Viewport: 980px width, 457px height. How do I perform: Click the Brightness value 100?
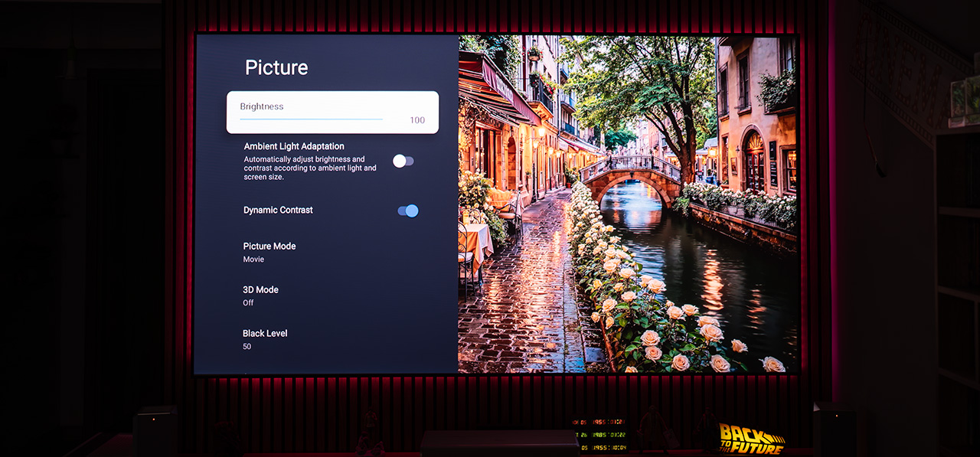point(417,120)
